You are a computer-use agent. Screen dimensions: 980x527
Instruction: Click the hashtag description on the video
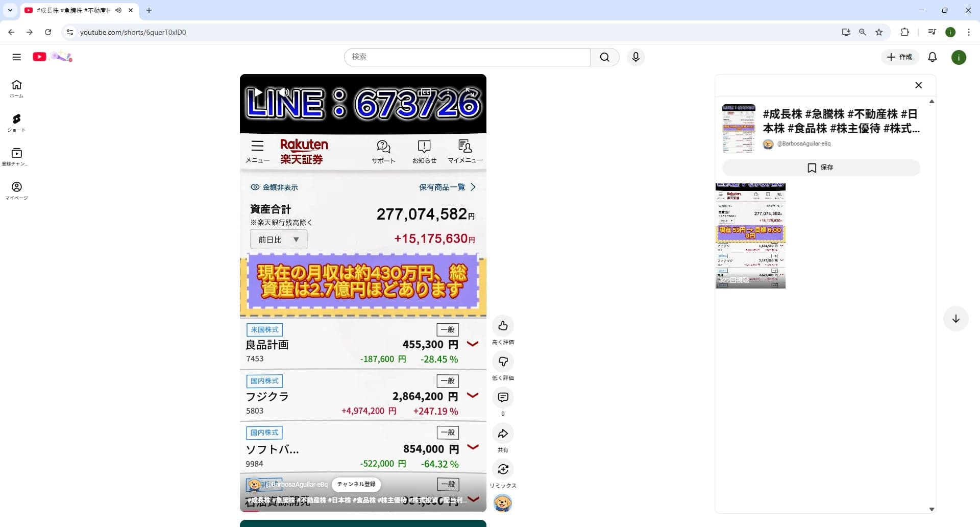pyautogui.click(x=357, y=500)
